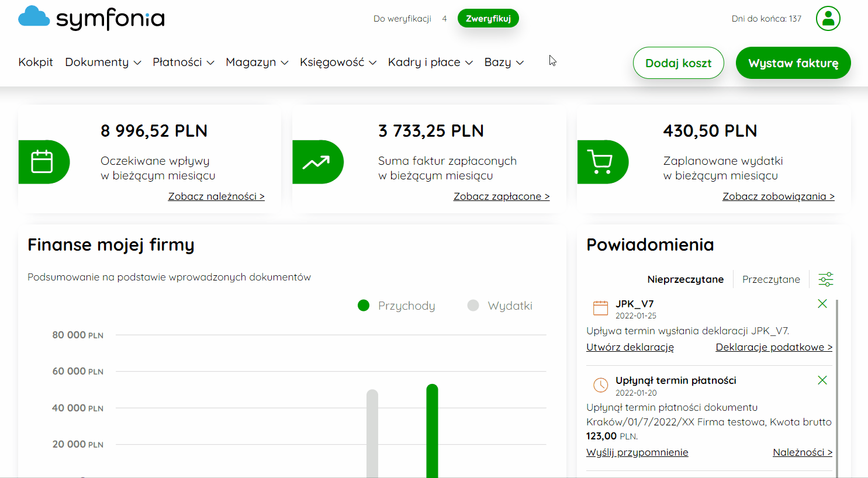Click the Dni do końca: 137 text

pyautogui.click(x=766, y=19)
